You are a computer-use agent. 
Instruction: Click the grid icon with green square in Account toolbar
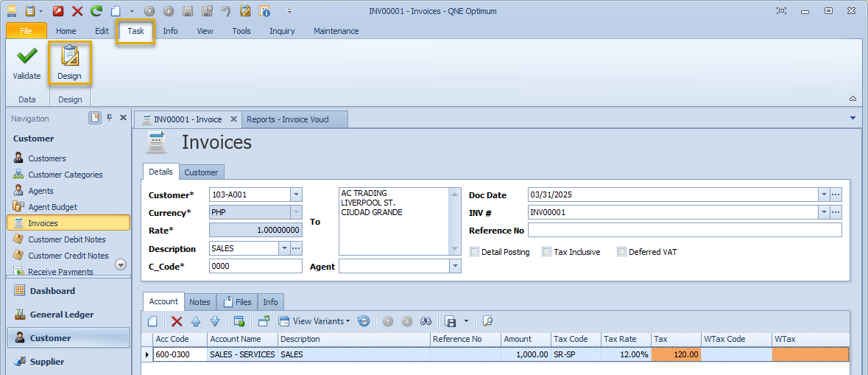(x=239, y=320)
